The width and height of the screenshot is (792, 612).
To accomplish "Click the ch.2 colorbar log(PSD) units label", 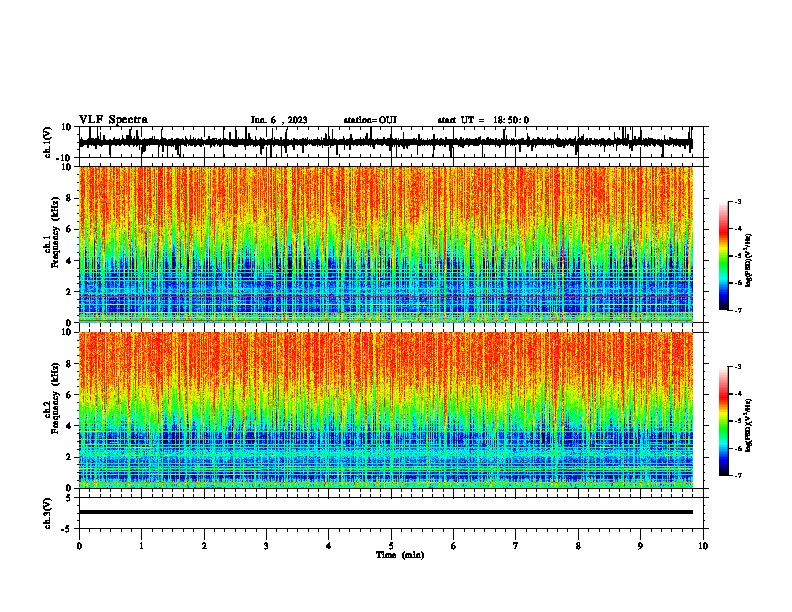I will pos(749,425).
